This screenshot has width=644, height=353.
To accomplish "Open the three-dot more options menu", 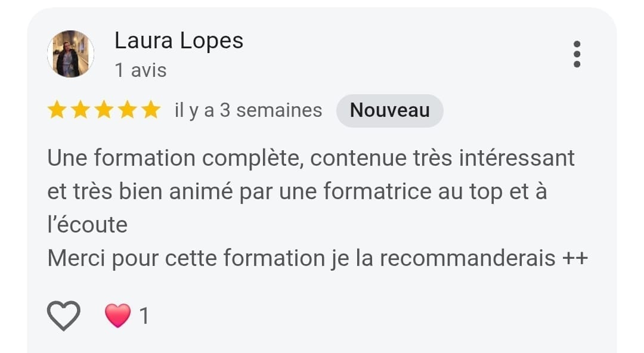I will (x=576, y=54).
